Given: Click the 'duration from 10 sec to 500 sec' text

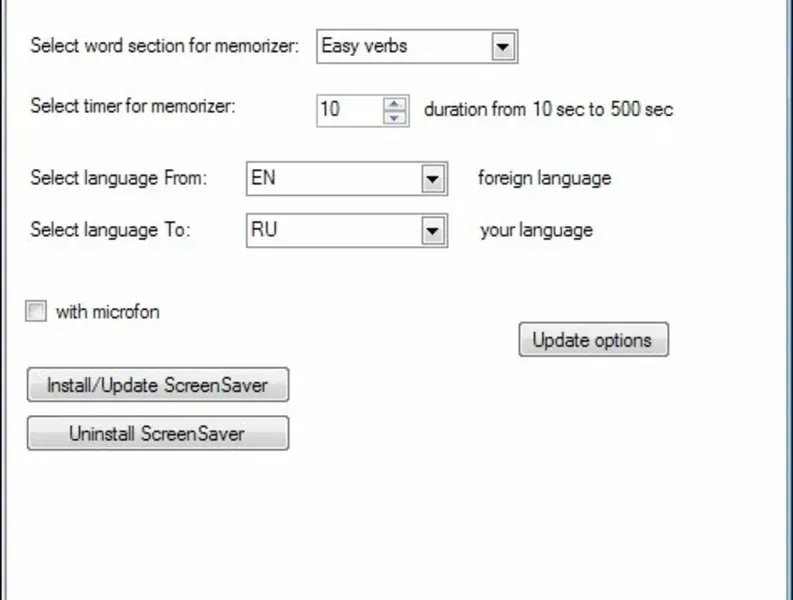Looking at the screenshot, I should [548, 109].
